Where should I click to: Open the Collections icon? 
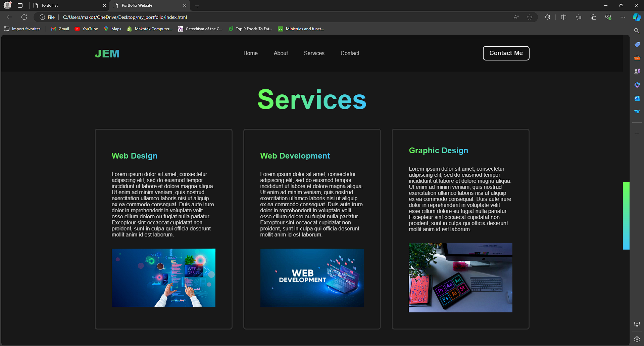pos(593,17)
